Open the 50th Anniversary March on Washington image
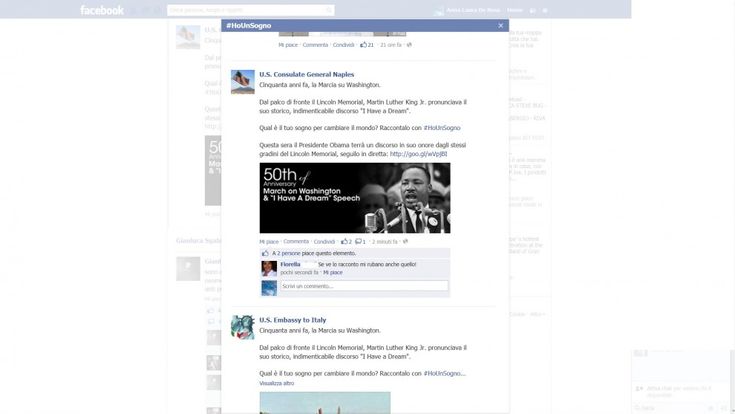 pos(355,198)
